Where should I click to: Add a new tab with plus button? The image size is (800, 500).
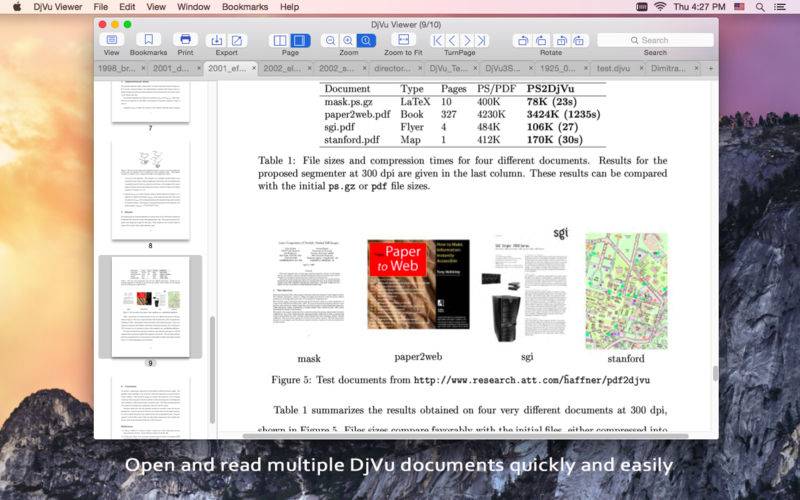(711, 68)
